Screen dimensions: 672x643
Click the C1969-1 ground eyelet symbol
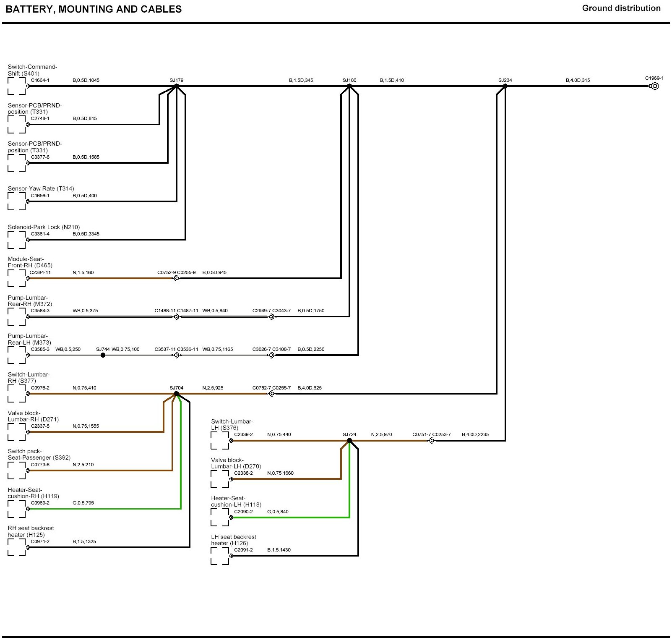click(x=654, y=86)
